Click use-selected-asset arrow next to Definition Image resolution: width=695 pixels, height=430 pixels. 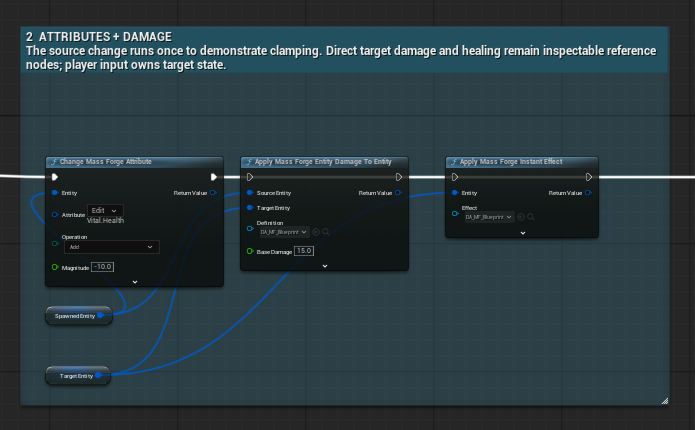tap(316, 232)
